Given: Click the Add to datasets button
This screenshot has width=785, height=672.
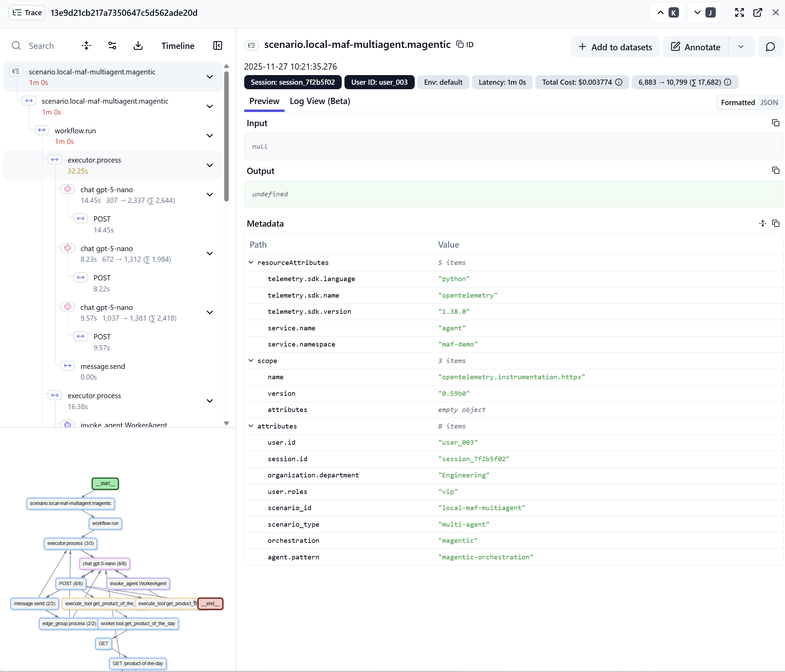Looking at the screenshot, I should coord(615,47).
